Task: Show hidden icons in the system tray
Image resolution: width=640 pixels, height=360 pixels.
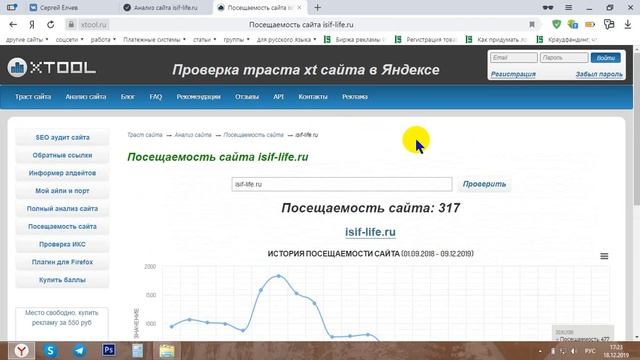Action: (x=540, y=351)
